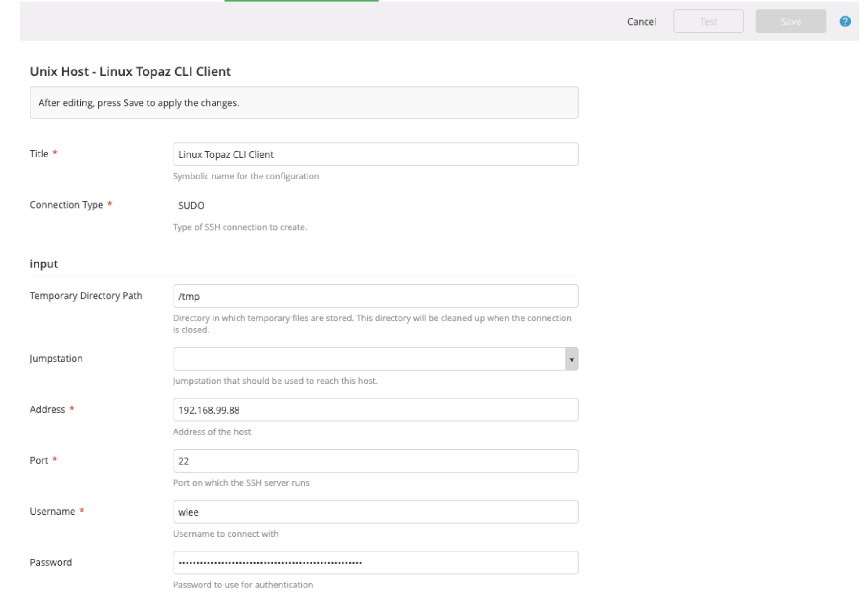The width and height of the screenshot is (868, 595).
Task: Click the Test button
Action: pyautogui.click(x=708, y=21)
